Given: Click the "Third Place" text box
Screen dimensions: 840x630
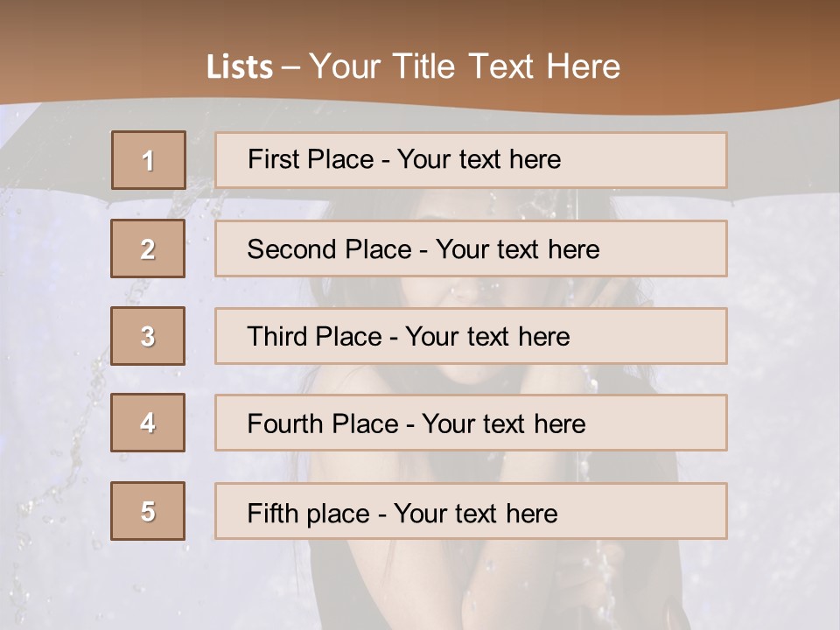Looking at the screenshot, I should tap(471, 336).
